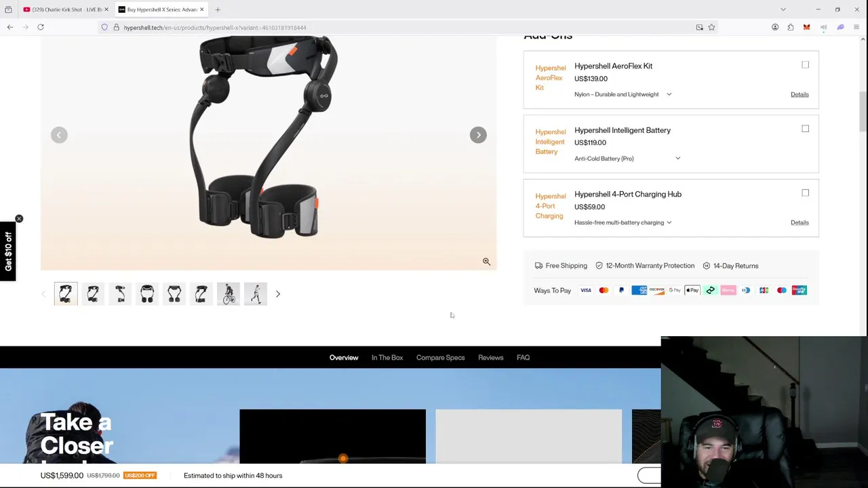
Task: Click the Discover payment icon
Action: pyautogui.click(x=657, y=290)
